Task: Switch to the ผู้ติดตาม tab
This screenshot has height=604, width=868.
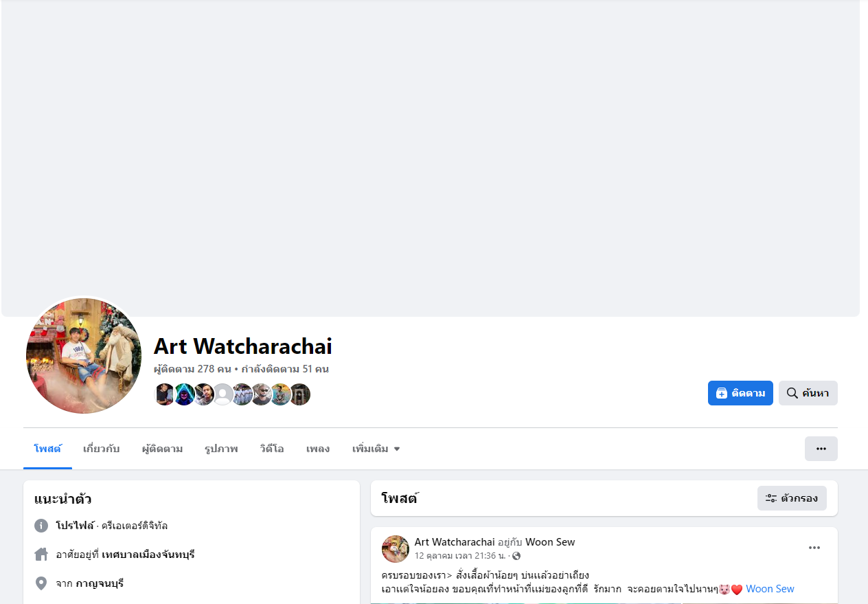Action: (x=162, y=449)
